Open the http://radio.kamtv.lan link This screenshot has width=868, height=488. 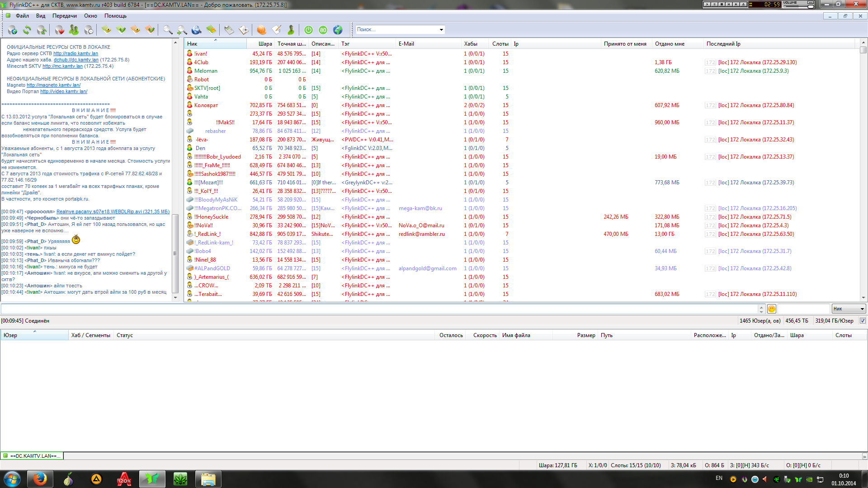75,53
